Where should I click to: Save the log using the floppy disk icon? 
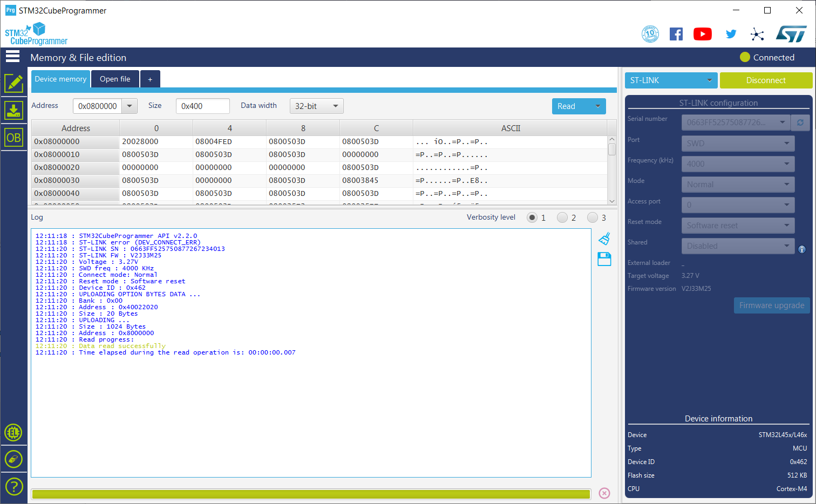604,259
